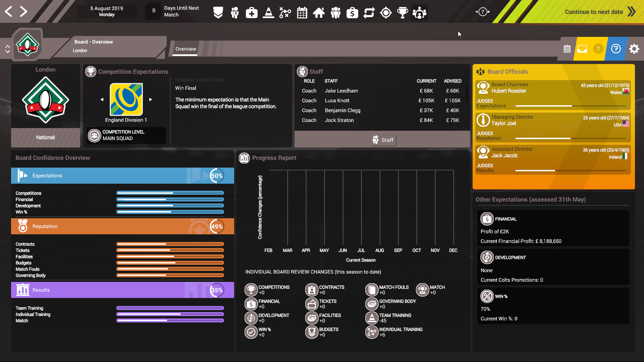This screenshot has height=362, width=644.
Task: Click the Governing Body review icon
Action: 372,304
